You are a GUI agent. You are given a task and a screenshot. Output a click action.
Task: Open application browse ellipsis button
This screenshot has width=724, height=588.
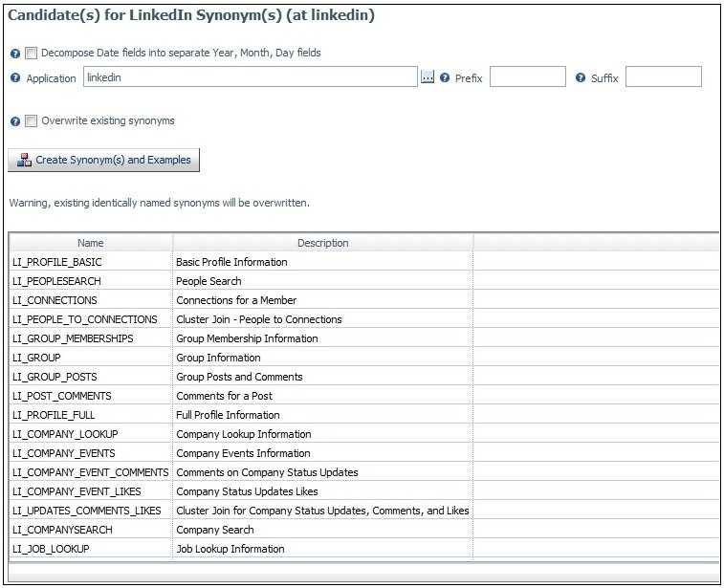[x=428, y=77]
